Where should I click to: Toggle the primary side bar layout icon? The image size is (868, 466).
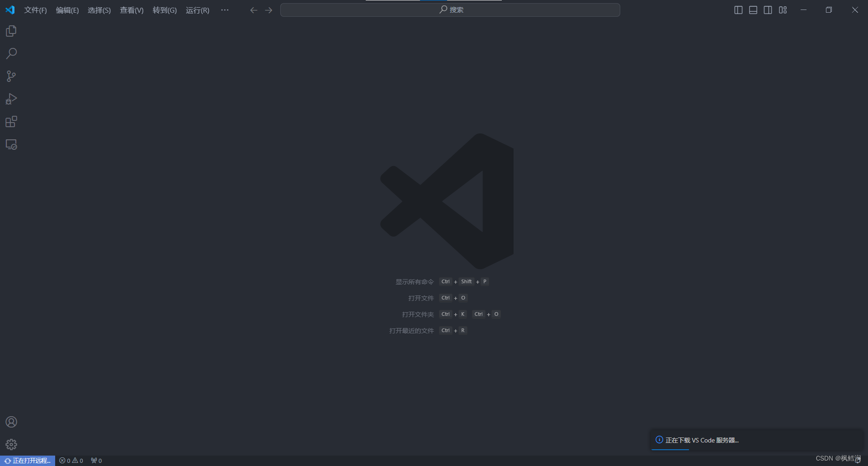(x=738, y=10)
